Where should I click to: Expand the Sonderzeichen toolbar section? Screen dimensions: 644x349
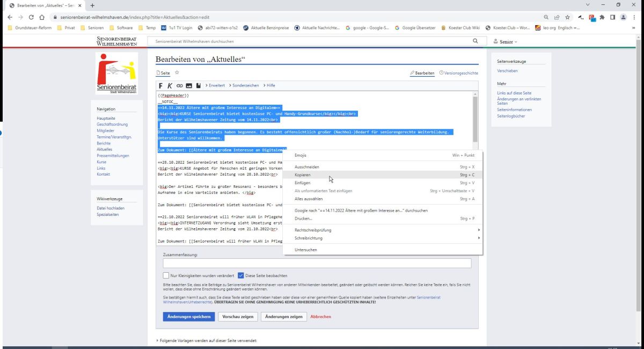pos(244,86)
